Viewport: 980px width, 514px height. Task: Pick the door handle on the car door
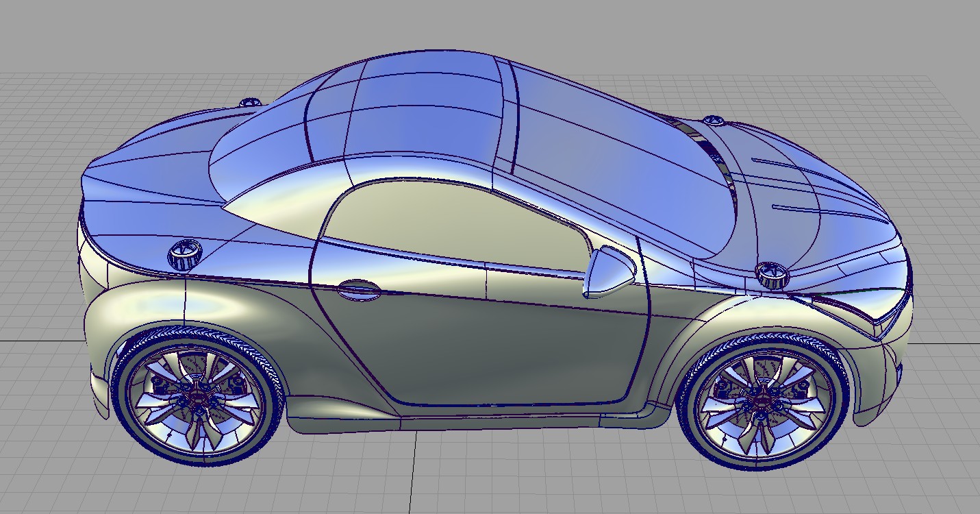point(359,289)
